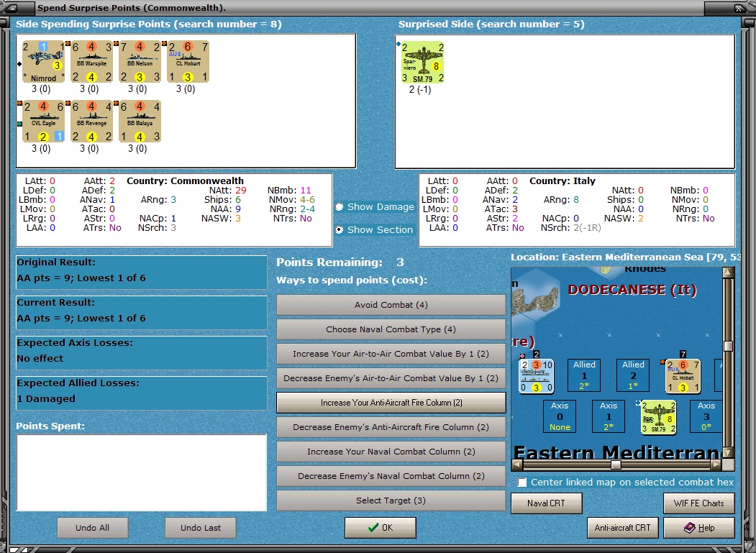This screenshot has width=756, height=553.
Task: Select SM.79 Sparviero counter in Surprised Side panel
Action: [423, 62]
